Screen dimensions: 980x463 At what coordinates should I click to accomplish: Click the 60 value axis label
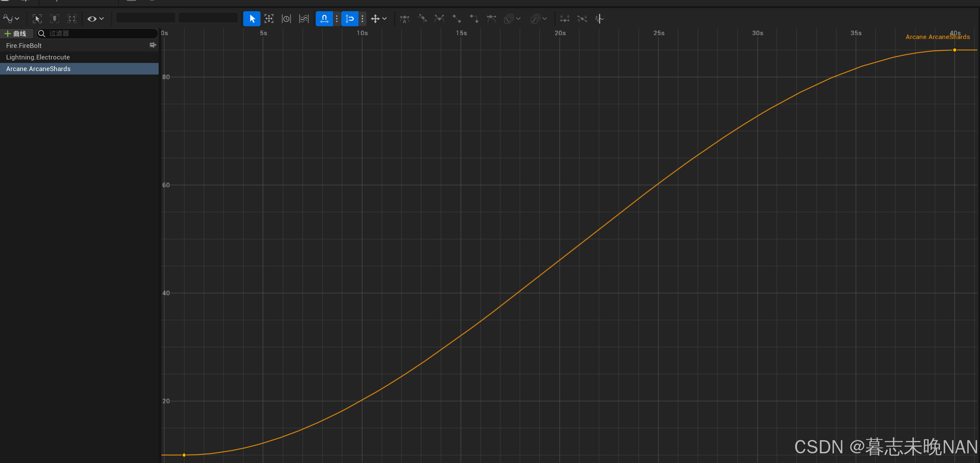point(166,185)
